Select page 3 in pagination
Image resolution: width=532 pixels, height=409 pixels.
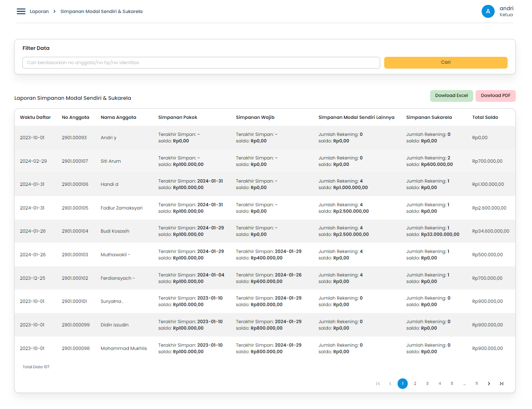427,383
